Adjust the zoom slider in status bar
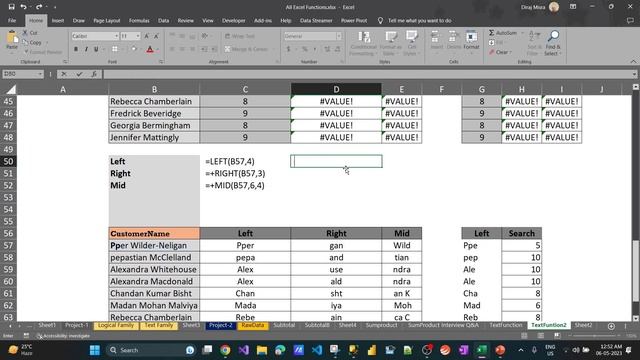640x360 pixels. point(596,336)
